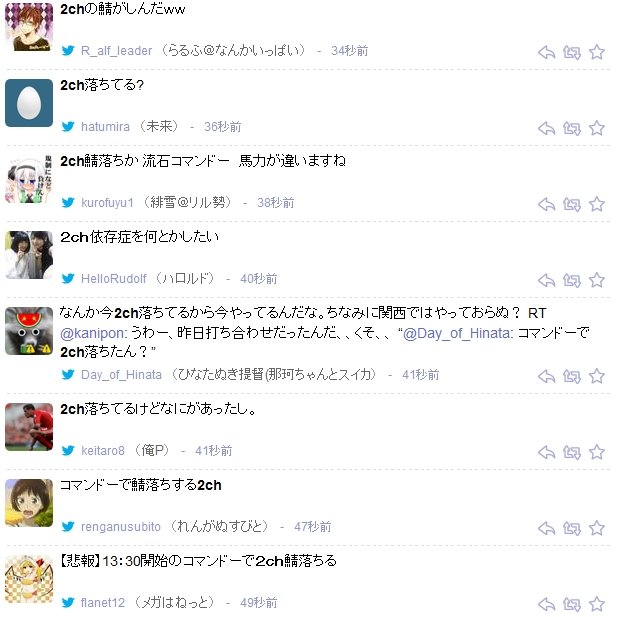The image size is (621, 617).
Task: Star R_alf_leader's tweet
Action: pyautogui.click(x=597, y=52)
